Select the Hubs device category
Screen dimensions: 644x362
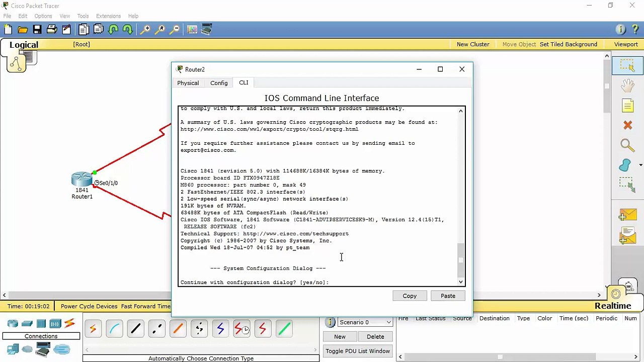(x=41, y=323)
